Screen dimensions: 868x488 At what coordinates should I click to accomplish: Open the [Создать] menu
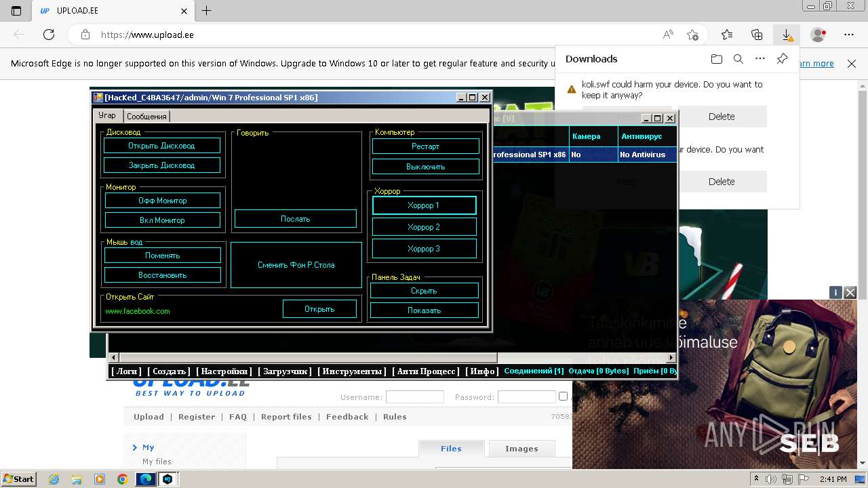(169, 371)
